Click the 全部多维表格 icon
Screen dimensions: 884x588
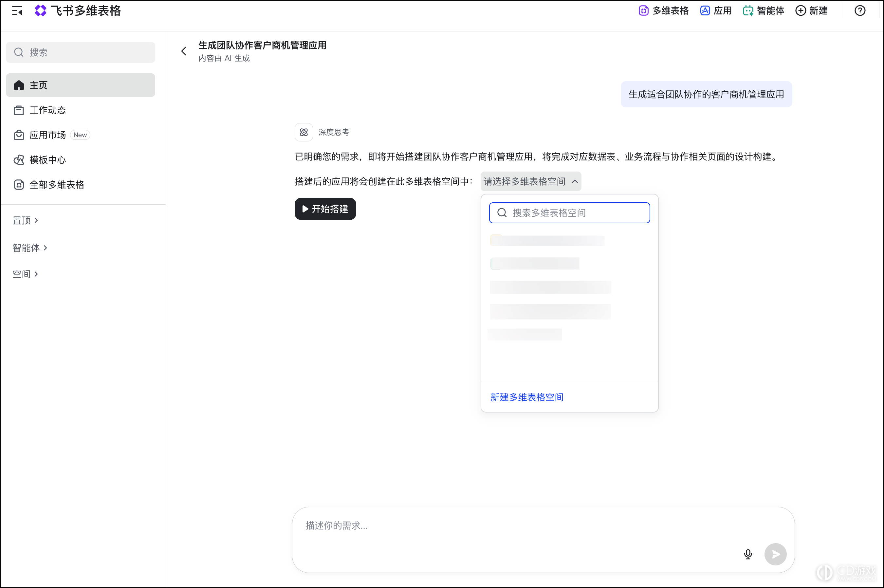point(19,185)
